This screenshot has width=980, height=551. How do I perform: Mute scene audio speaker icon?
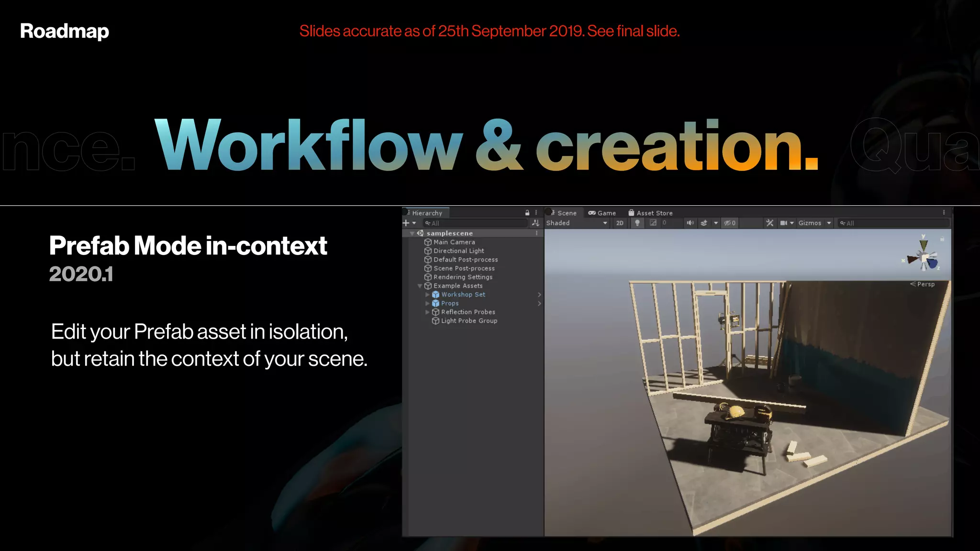pyautogui.click(x=690, y=223)
